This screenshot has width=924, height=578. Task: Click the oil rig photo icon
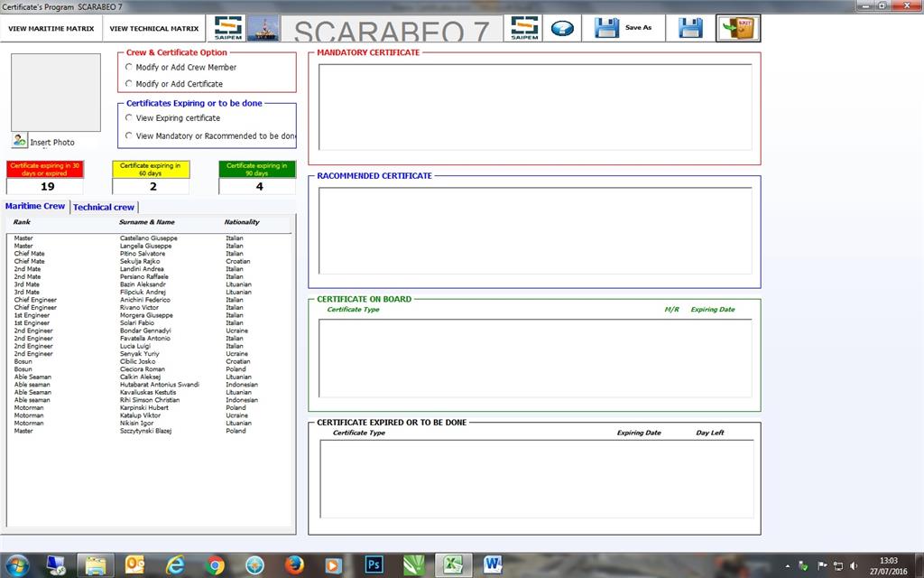point(263,28)
